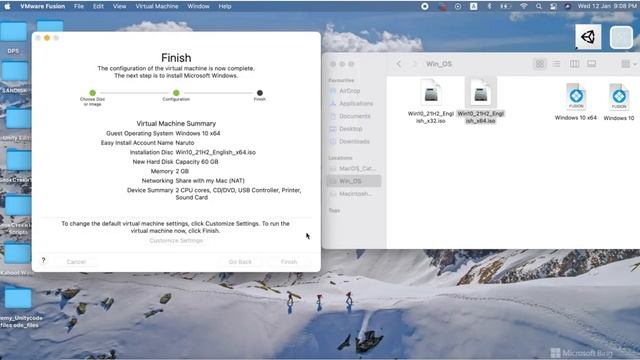Select Win10_21H2_English_x64.iso file in Finder
640x360 pixels.
pos(480,101)
